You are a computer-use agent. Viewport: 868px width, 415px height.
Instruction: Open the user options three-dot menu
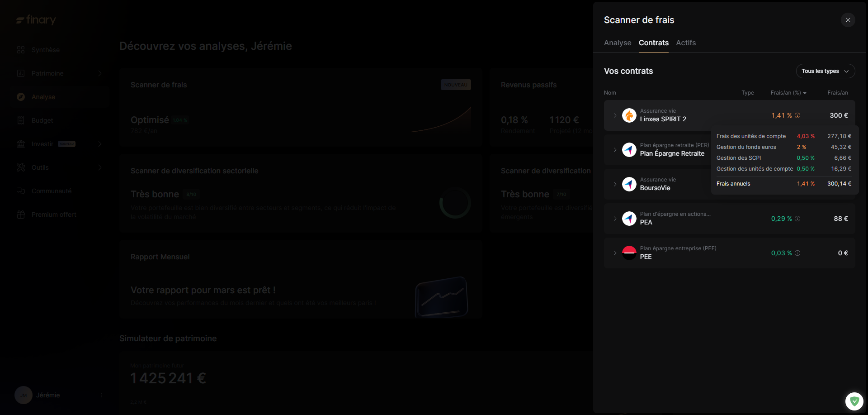coord(101,395)
